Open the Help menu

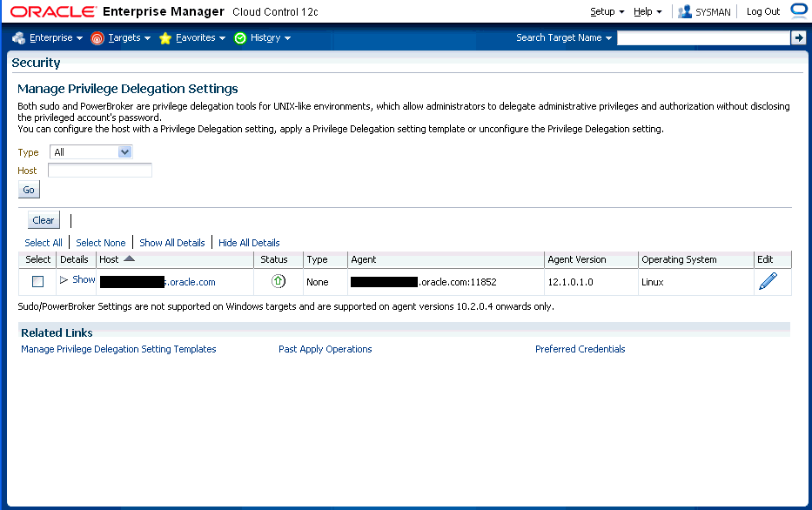point(648,11)
